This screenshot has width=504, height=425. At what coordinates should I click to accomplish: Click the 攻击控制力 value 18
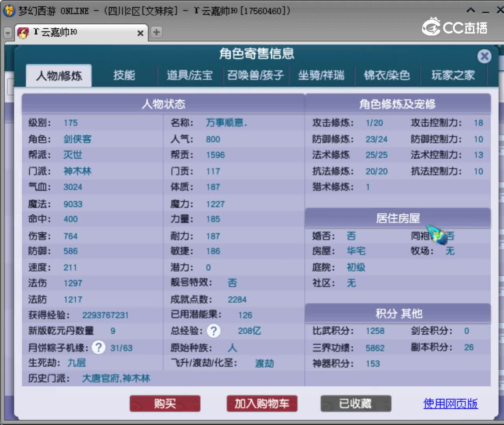tap(478, 123)
